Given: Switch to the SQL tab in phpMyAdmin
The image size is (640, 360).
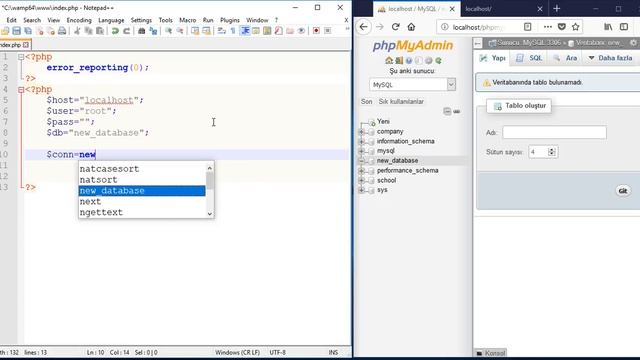Looking at the screenshot, I should pos(529,58).
